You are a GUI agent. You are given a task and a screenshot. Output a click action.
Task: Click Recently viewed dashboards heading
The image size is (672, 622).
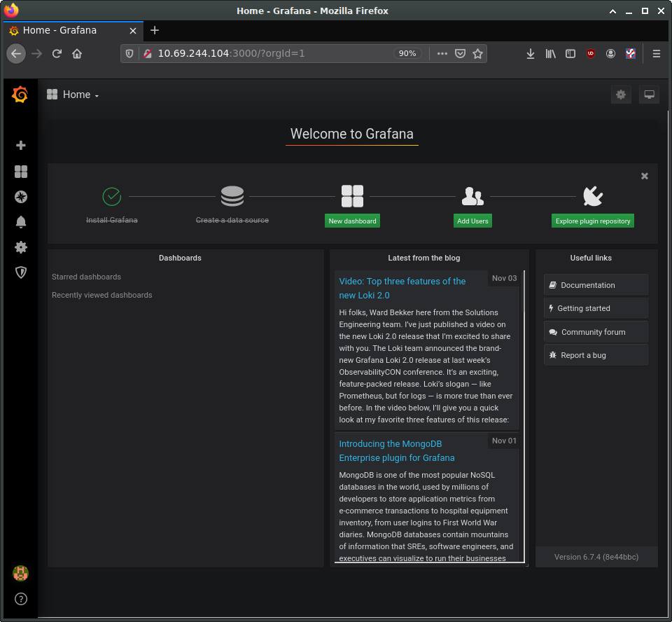[102, 295]
